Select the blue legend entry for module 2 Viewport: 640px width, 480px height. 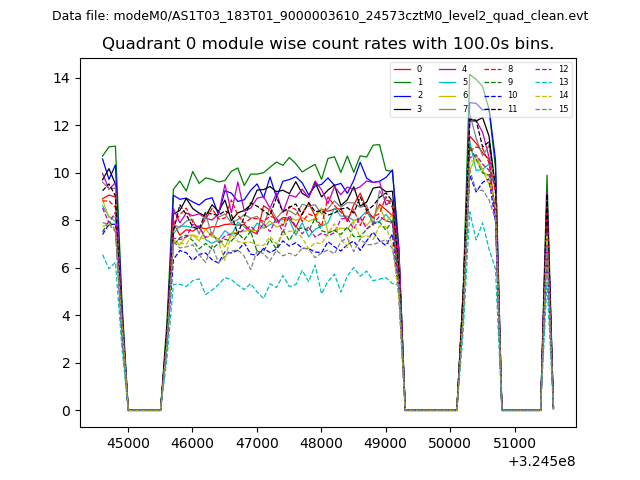401,95
